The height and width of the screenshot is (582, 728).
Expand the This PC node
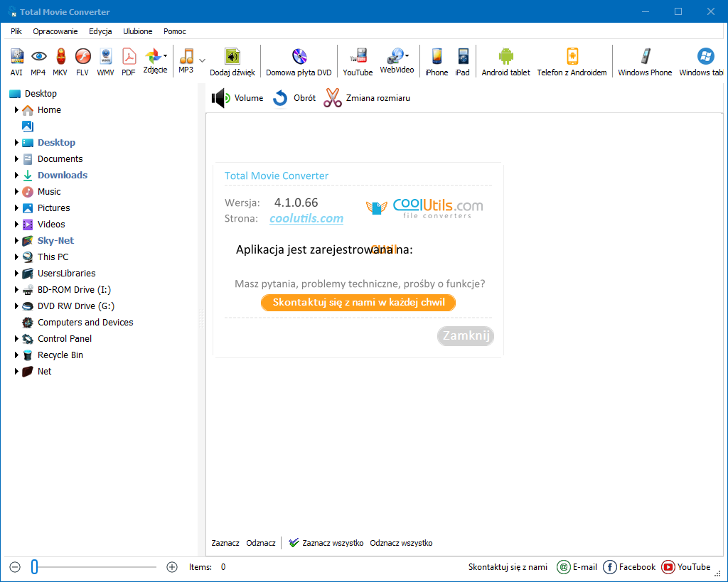pos(16,257)
